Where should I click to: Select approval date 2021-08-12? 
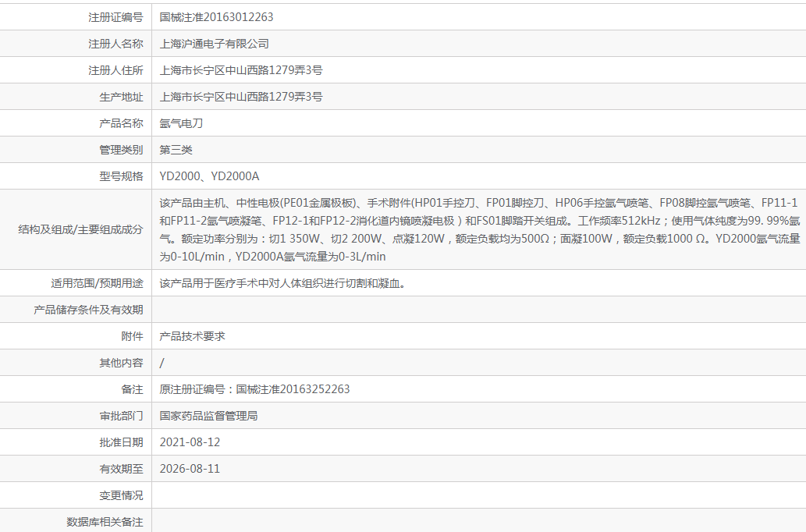190,442
